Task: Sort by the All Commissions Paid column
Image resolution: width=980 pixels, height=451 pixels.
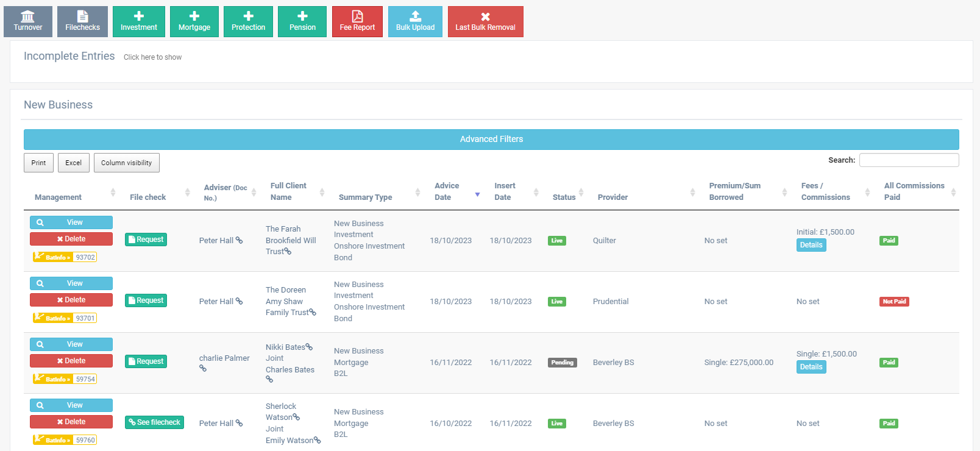Action: click(953, 193)
